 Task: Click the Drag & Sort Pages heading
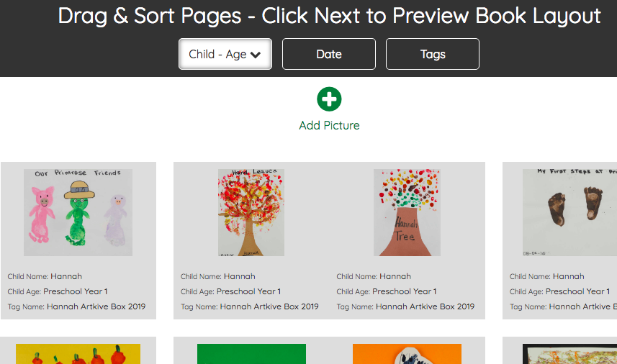pos(329,16)
